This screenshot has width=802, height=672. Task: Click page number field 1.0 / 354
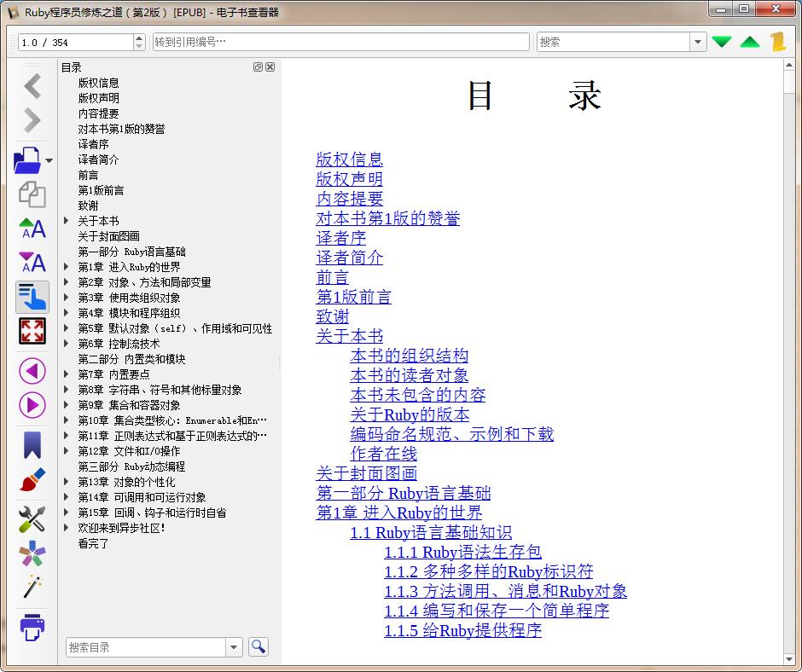click(x=76, y=42)
